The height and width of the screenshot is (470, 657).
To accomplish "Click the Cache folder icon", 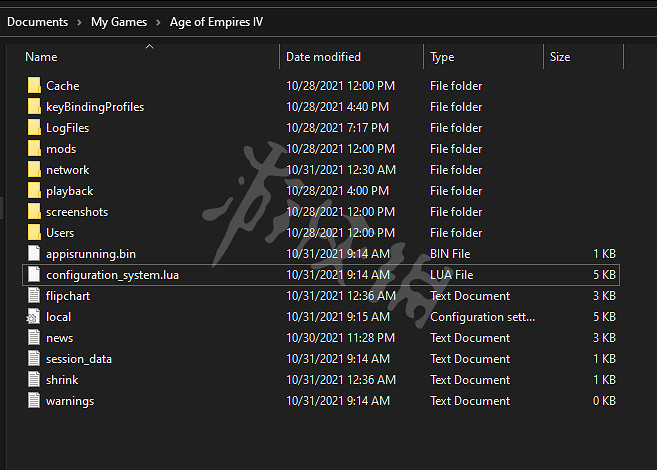I will coord(34,86).
